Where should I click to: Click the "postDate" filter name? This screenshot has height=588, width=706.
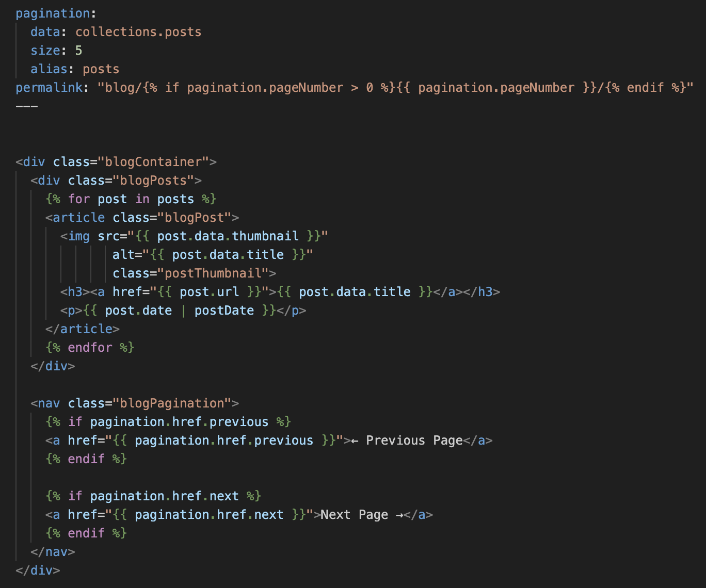click(224, 311)
